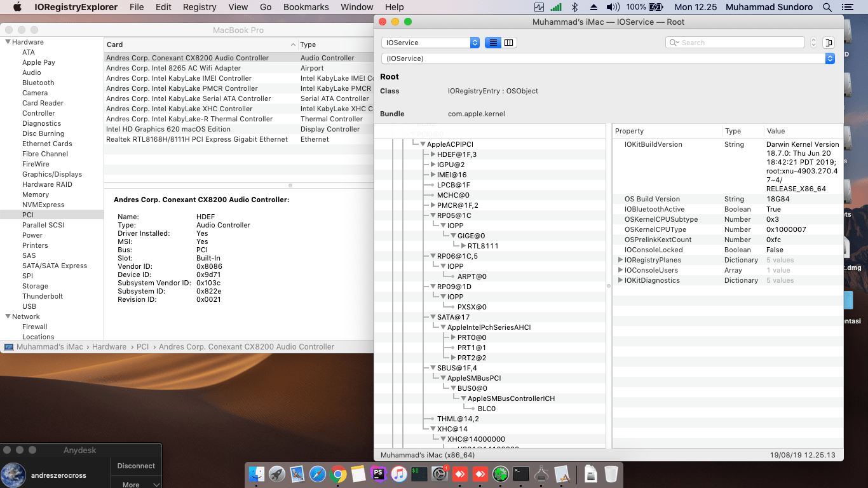Open the Registry menu
This screenshot has width=868, height=488.
pyautogui.click(x=200, y=7)
